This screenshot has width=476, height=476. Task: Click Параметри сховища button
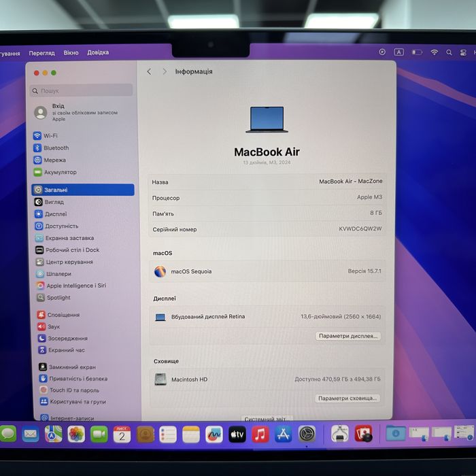pyautogui.click(x=347, y=398)
